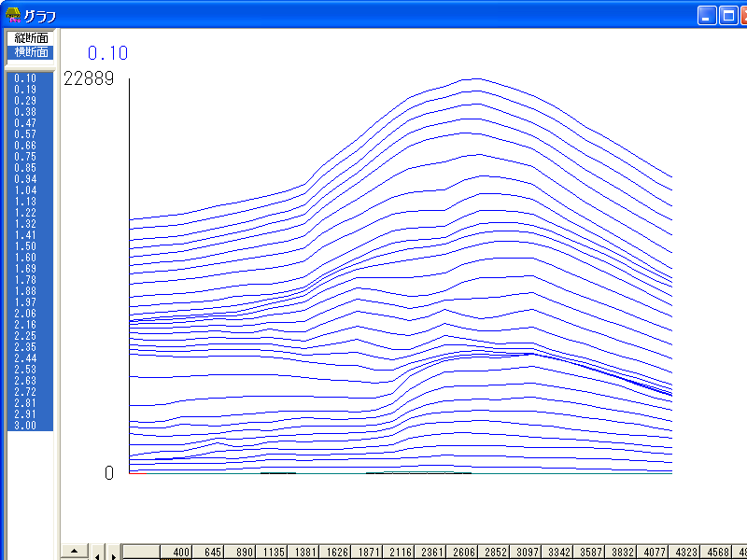Viewport: 747px width, 560px height.
Task: Select value 1.13 in the list
Action: [x=31, y=202]
